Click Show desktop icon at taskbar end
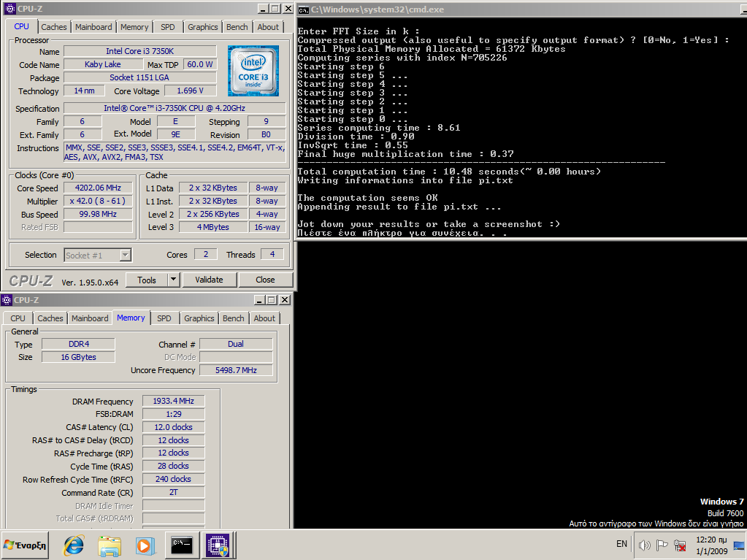 (739, 545)
